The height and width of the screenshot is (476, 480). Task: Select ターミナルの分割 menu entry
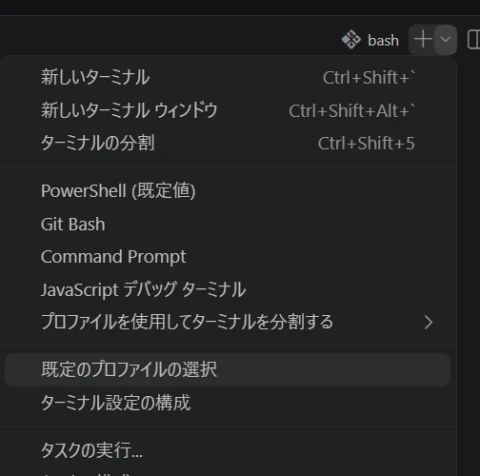click(228, 143)
